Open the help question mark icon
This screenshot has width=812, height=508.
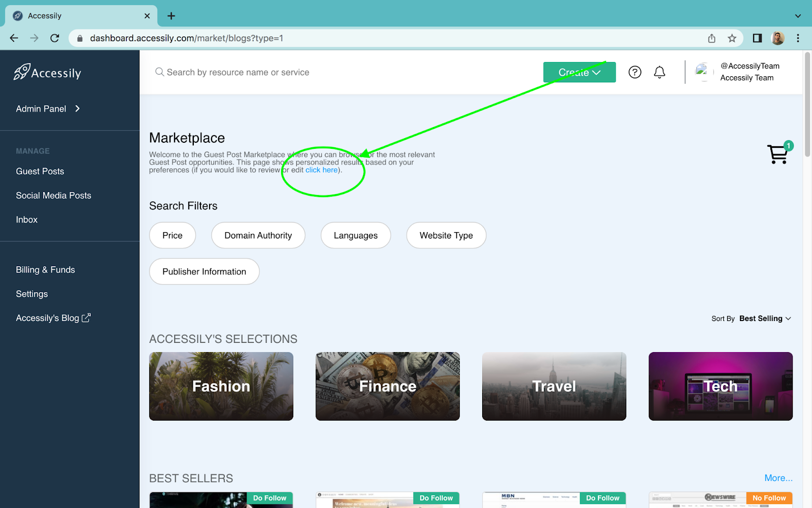point(635,72)
